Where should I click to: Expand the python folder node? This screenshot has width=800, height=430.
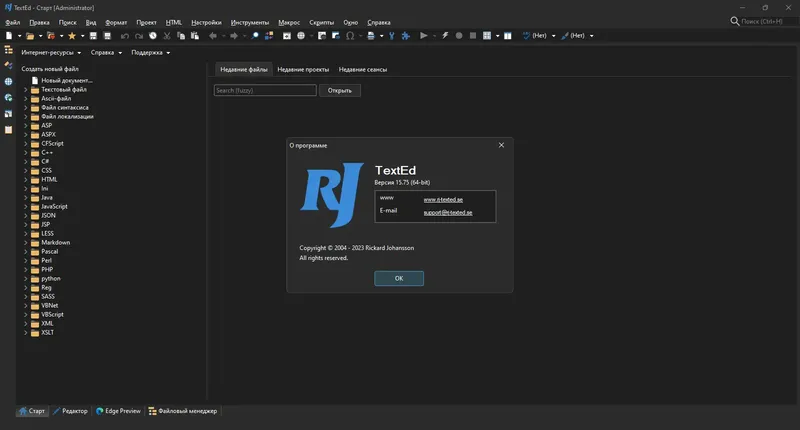pyautogui.click(x=26, y=279)
